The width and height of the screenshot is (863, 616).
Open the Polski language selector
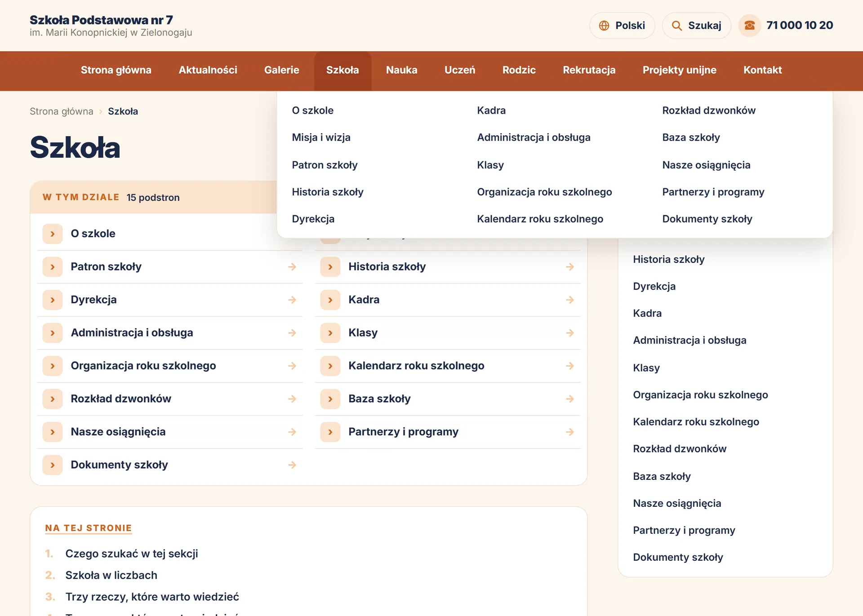pyautogui.click(x=622, y=26)
